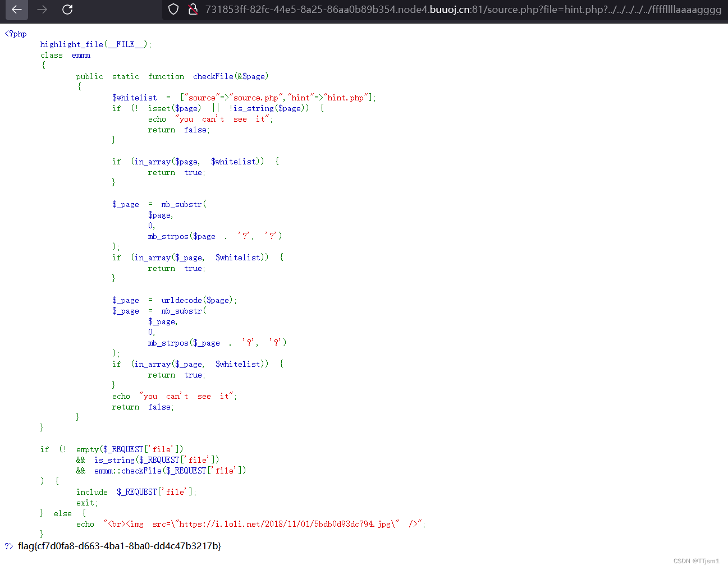Reload the current page
Image resolution: width=728 pixels, height=570 pixels.
tap(67, 10)
